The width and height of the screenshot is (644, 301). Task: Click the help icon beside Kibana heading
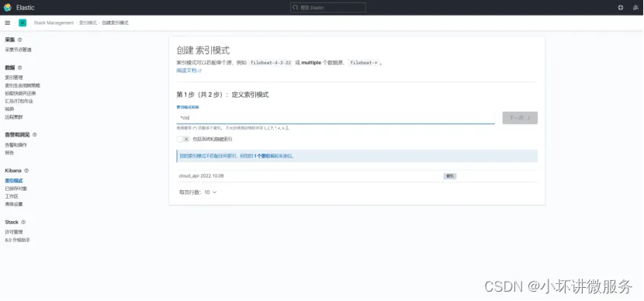pyautogui.click(x=26, y=171)
